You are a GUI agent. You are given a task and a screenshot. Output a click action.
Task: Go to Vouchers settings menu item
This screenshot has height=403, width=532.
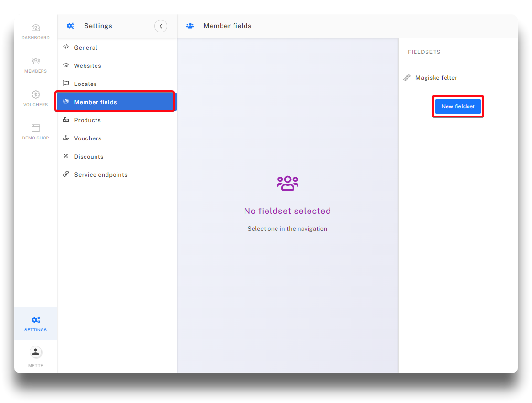point(88,138)
